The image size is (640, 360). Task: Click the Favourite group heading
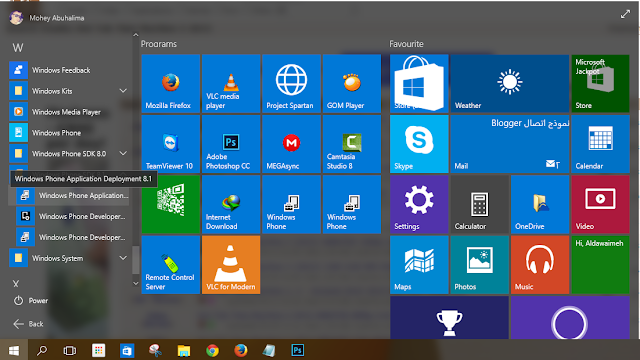407,44
